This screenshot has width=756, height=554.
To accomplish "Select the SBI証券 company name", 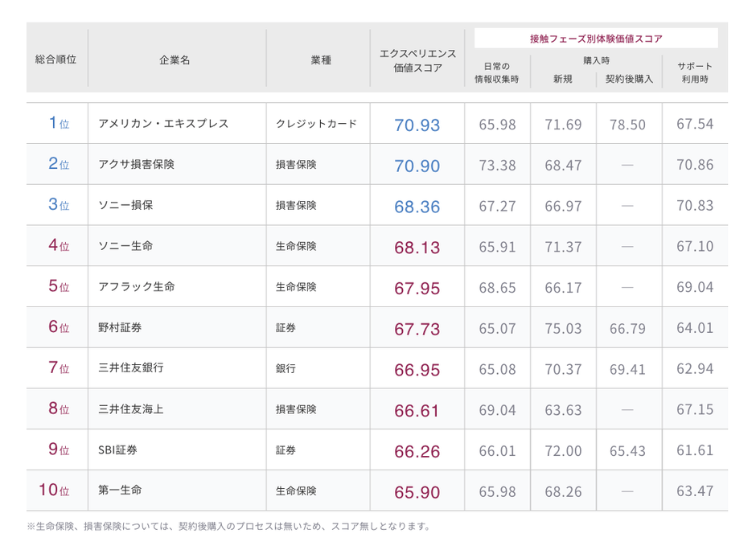I will click(117, 449).
